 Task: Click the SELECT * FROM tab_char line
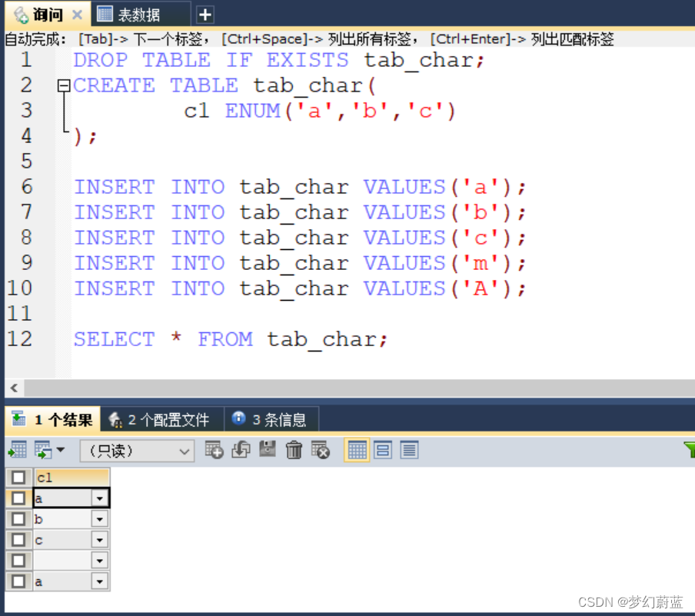231,340
